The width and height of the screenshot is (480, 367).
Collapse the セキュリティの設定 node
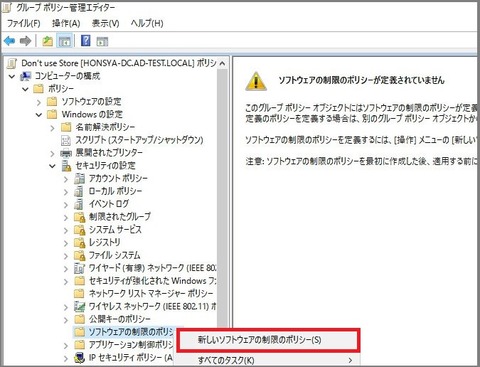(52, 166)
